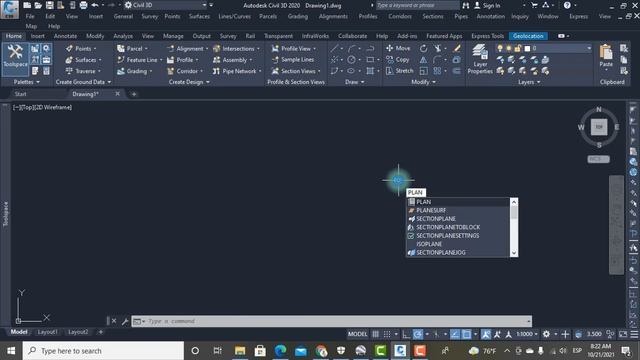Select the Rotate tool icon
The height and width of the screenshot is (360, 640).
424,49
